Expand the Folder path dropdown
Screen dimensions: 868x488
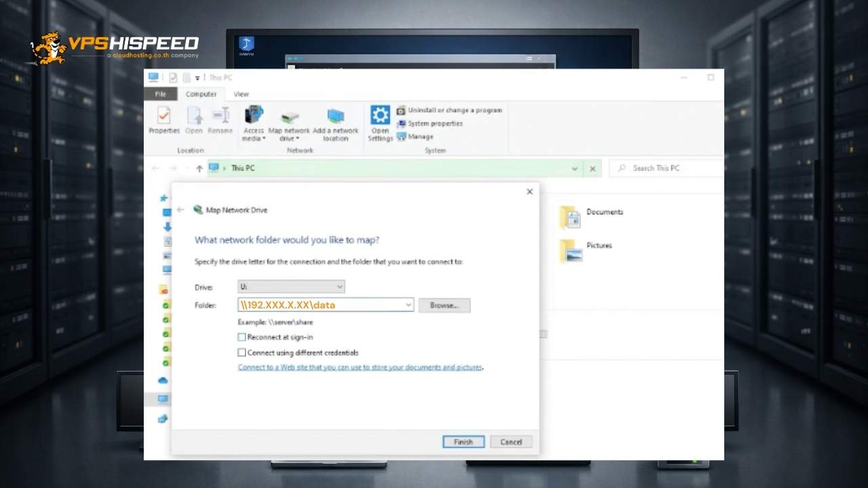(x=408, y=304)
